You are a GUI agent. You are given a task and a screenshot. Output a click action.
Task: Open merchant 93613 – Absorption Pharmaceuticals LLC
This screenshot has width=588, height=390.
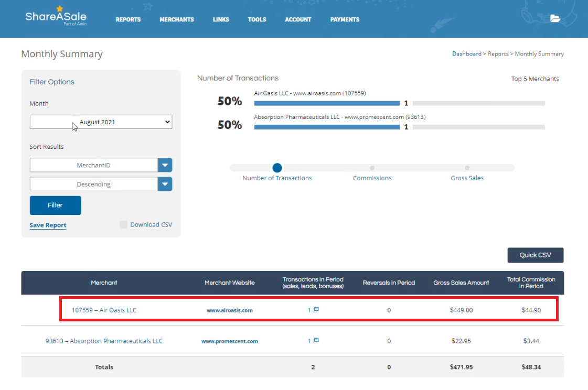click(104, 341)
